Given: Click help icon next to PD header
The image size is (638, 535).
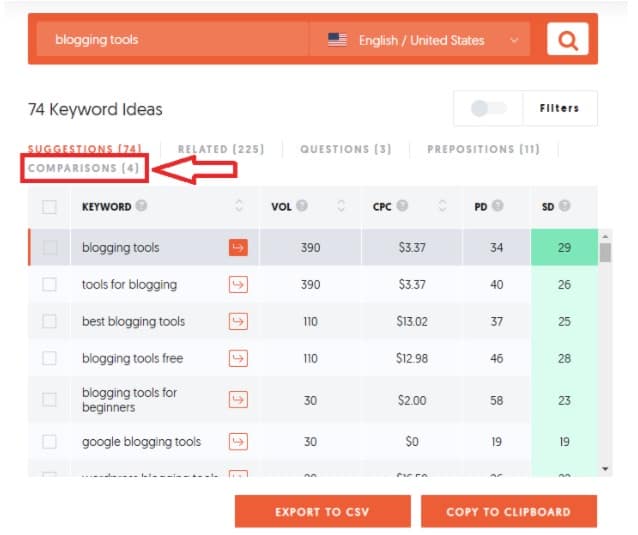Looking at the screenshot, I should click(497, 206).
